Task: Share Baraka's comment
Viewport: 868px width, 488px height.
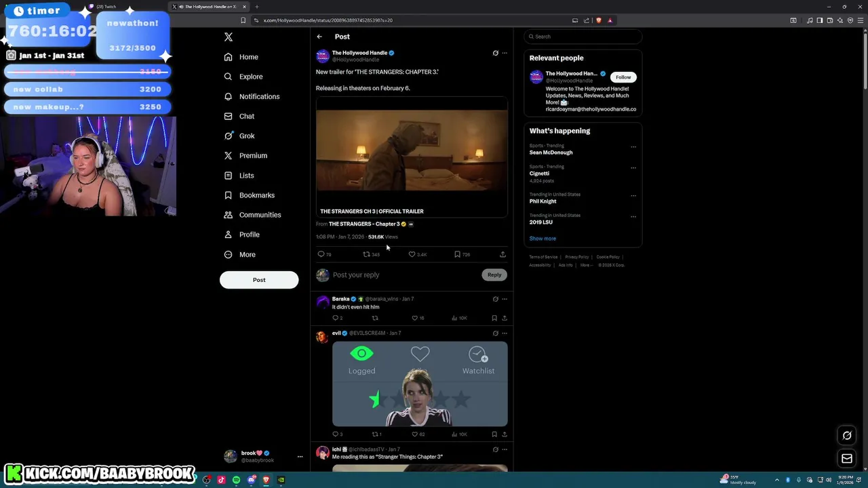Action: [x=505, y=318]
